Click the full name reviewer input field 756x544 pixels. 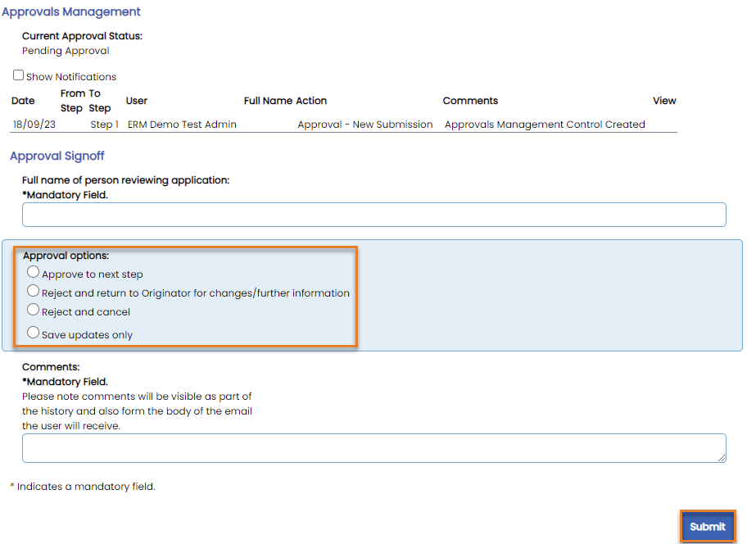tap(373, 215)
